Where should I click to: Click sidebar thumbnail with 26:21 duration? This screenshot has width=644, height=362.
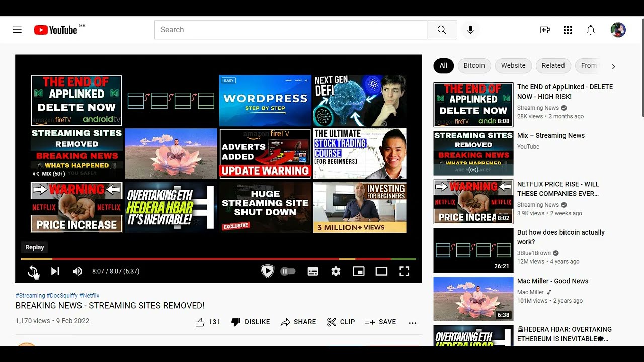pyautogui.click(x=473, y=250)
